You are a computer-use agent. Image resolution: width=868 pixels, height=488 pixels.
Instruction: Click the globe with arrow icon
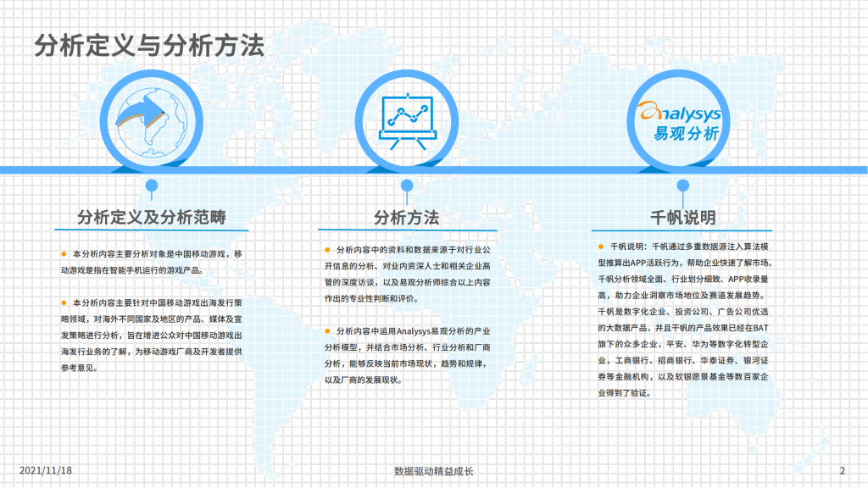click(151, 119)
